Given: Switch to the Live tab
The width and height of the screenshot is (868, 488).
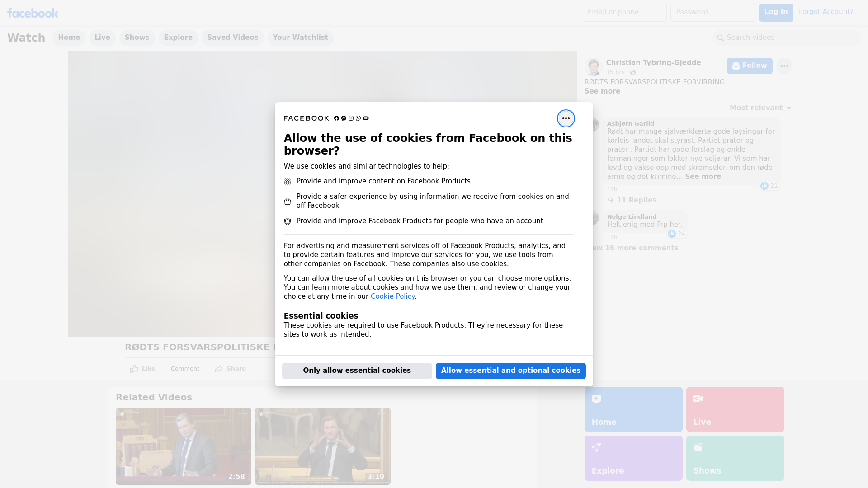Looking at the screenshot, I should point(102,38).
